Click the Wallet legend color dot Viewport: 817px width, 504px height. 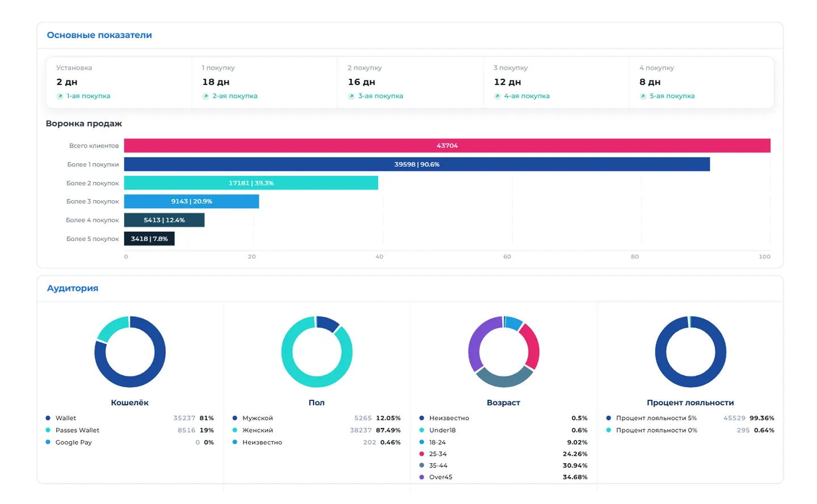pyautogui.click(x=48, y=418)
